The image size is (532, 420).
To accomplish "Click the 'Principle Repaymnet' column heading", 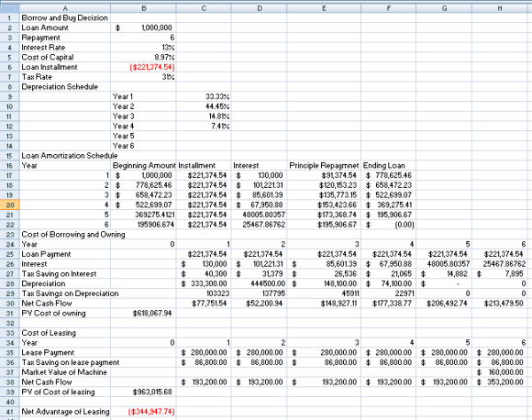I will pos(324,166).
